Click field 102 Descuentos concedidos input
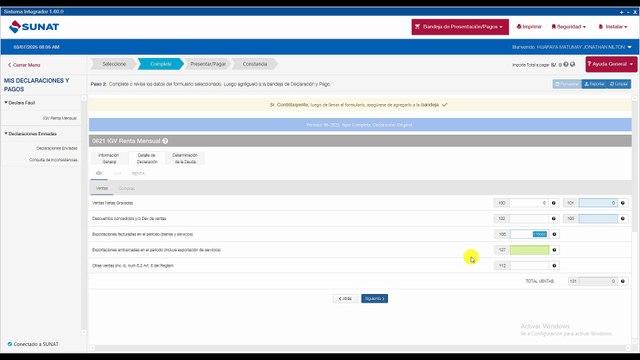 [529, 219]
